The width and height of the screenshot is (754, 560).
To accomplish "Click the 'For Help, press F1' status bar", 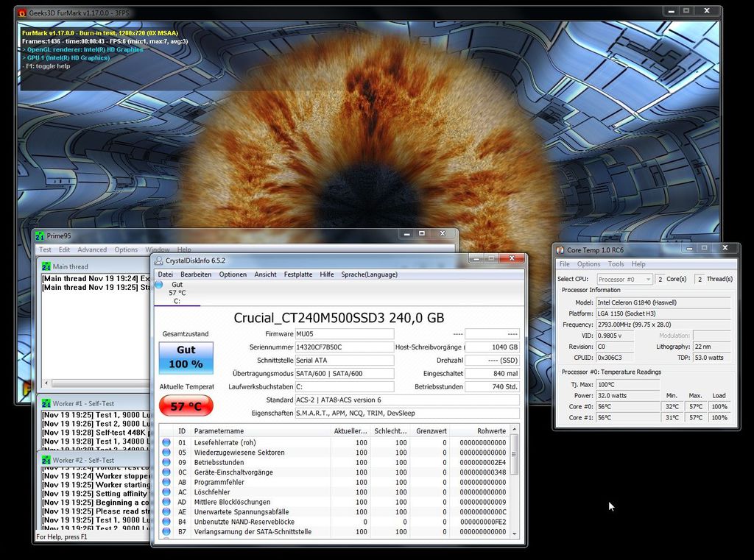I will coord(62,537).
